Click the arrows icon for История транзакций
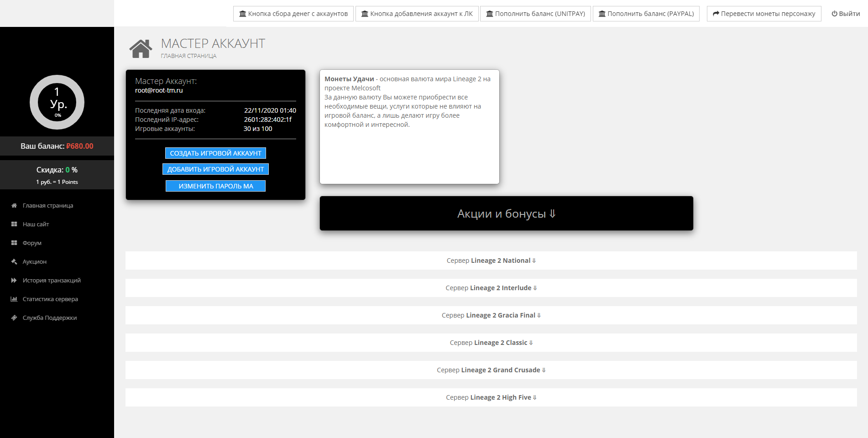 click(14, 281)
